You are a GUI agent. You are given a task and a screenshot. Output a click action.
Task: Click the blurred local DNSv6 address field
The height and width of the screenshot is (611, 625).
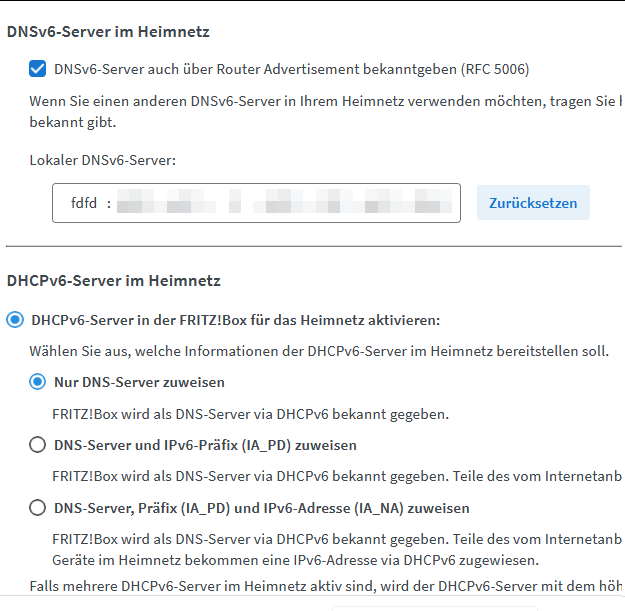(x=280, y=203)
